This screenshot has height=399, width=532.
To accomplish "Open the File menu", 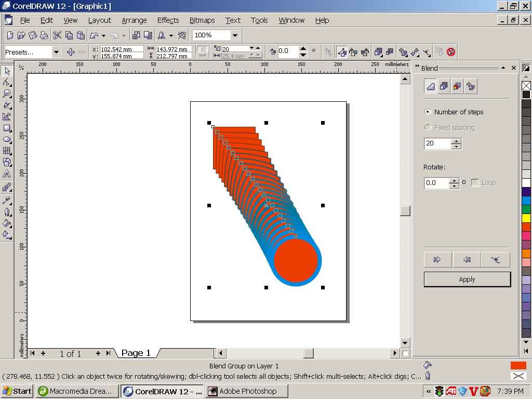I will point(25,20).
